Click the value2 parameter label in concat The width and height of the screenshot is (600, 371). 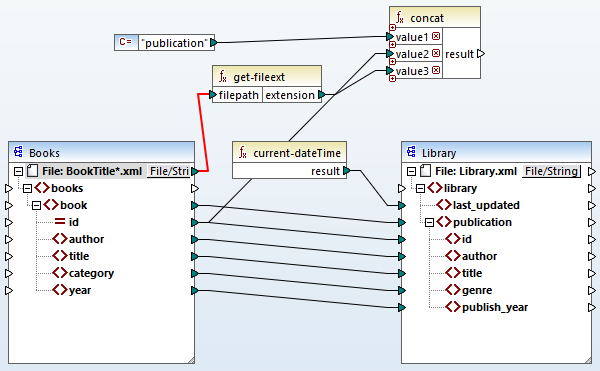[412, 54]
